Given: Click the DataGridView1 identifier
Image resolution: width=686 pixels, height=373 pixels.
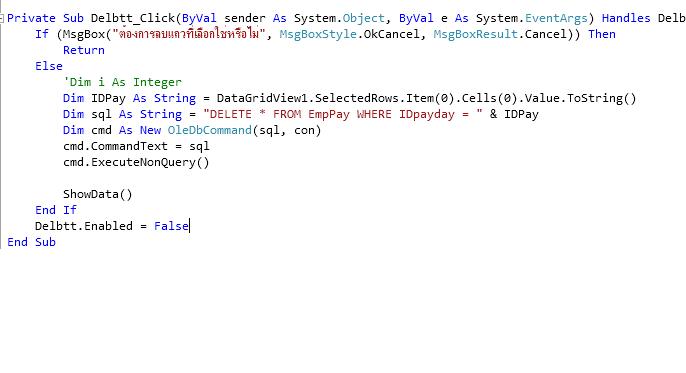Looking at the screenshot, I should (262, 98).
